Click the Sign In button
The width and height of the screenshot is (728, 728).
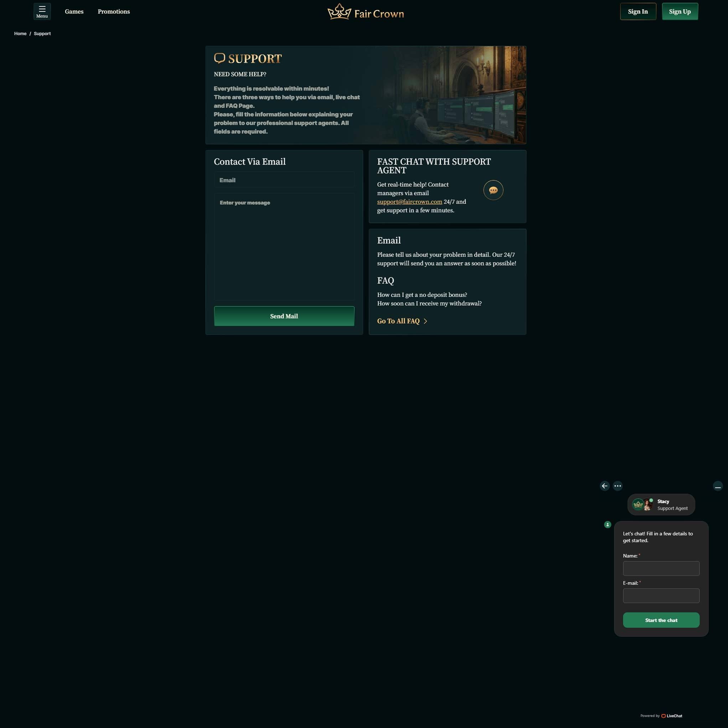[x=637, y=12]
